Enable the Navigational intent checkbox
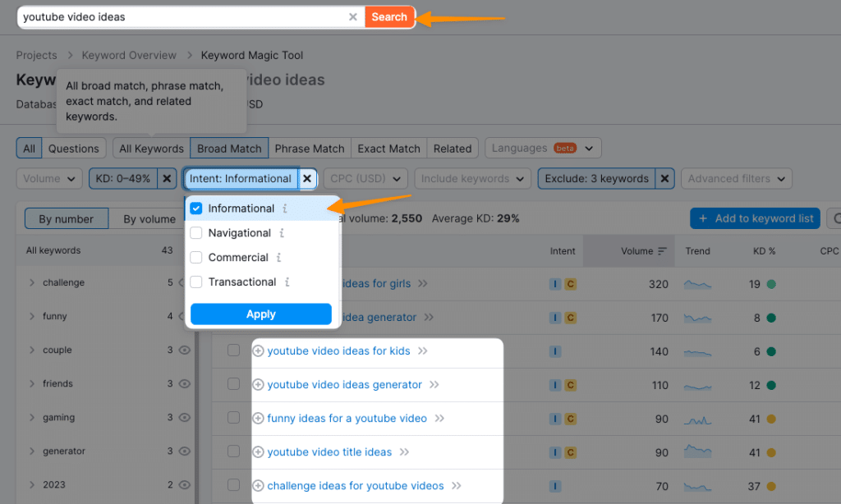The height and width of the screenshot is (504, 841). (x=195, y=232)
